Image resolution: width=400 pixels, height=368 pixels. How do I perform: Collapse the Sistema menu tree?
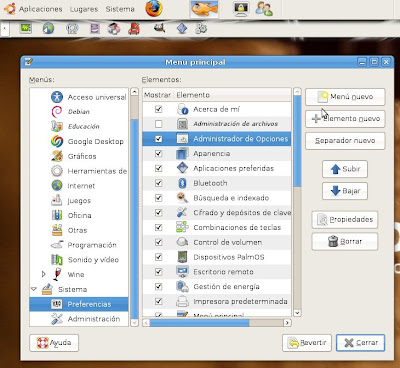(34, 289)
